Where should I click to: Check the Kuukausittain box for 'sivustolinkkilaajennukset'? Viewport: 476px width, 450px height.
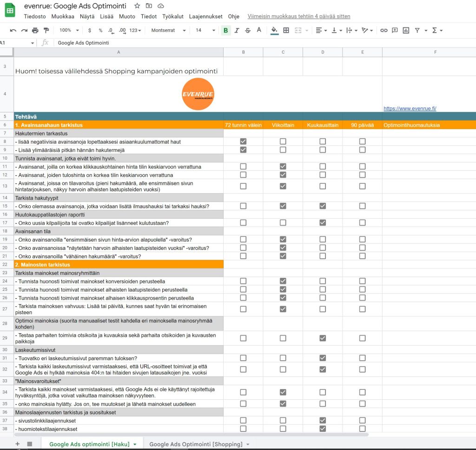coord(323,420)
